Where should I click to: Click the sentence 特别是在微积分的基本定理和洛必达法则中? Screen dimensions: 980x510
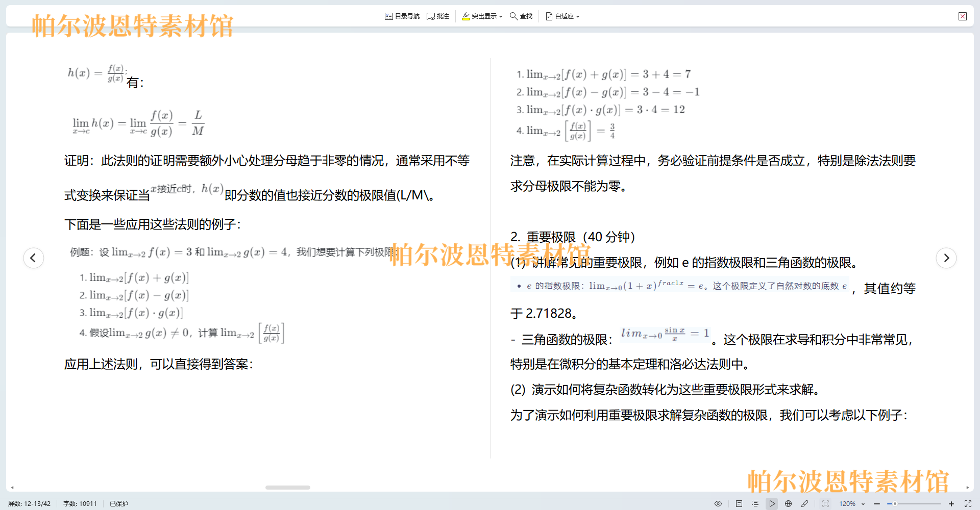click(631, 364)
